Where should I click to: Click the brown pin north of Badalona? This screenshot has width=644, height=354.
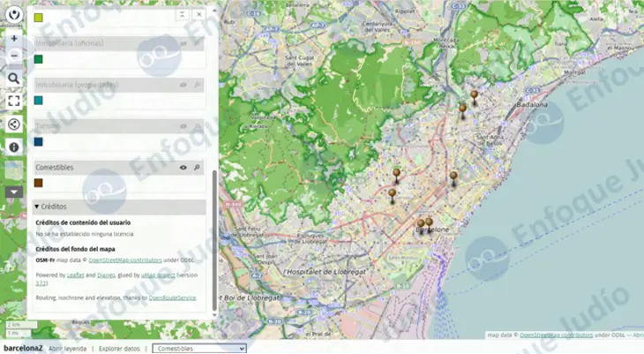(x=475, y=97)
